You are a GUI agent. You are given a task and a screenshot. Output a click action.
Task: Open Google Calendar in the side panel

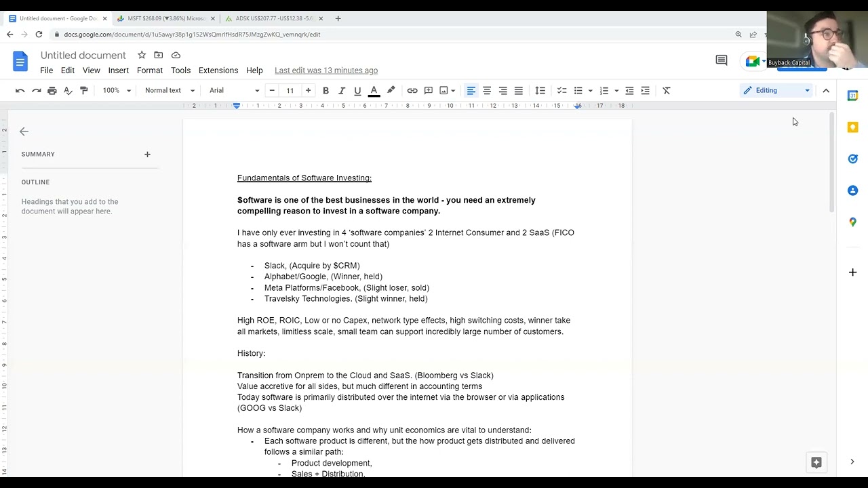(853, 96)
